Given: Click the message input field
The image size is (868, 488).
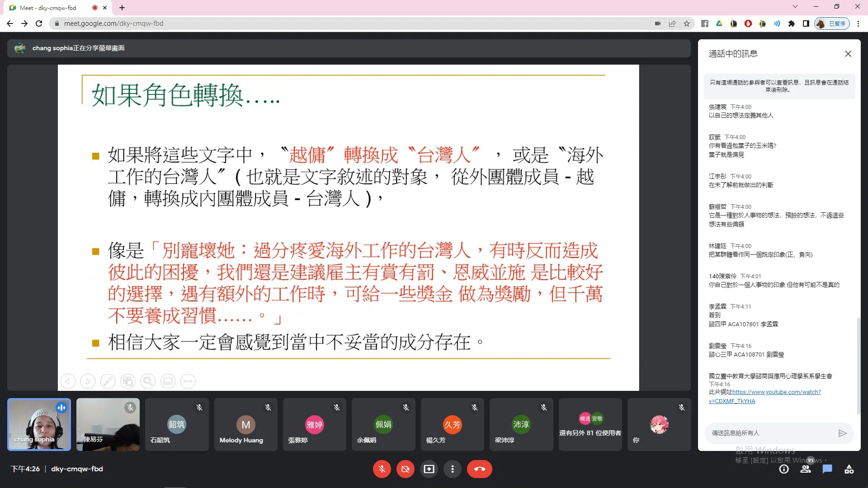Looking at the screenshot, I should (771, 433).
